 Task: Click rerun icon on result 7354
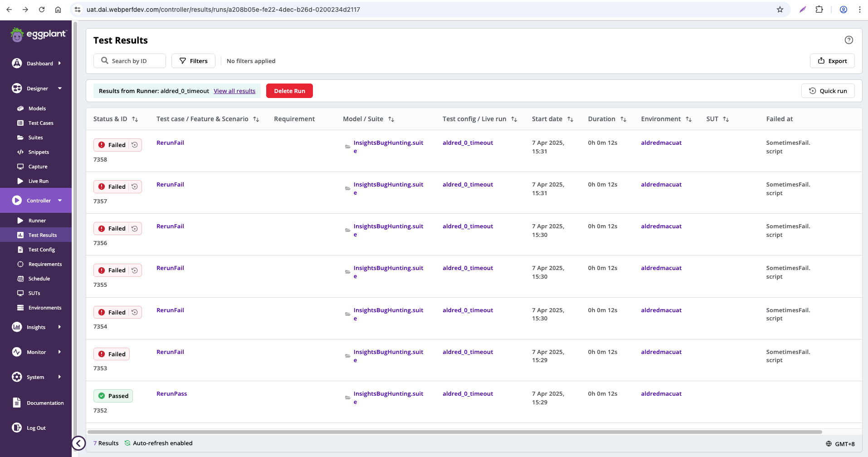135,312
